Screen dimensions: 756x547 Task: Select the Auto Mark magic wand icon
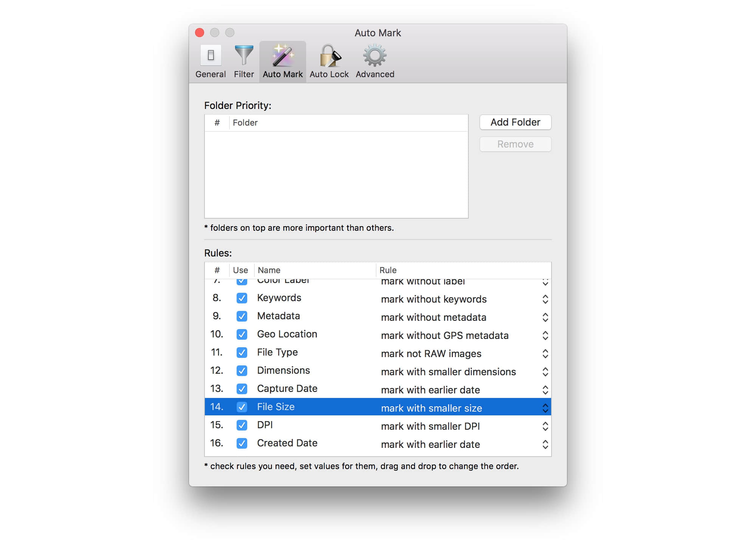point(283,56)
